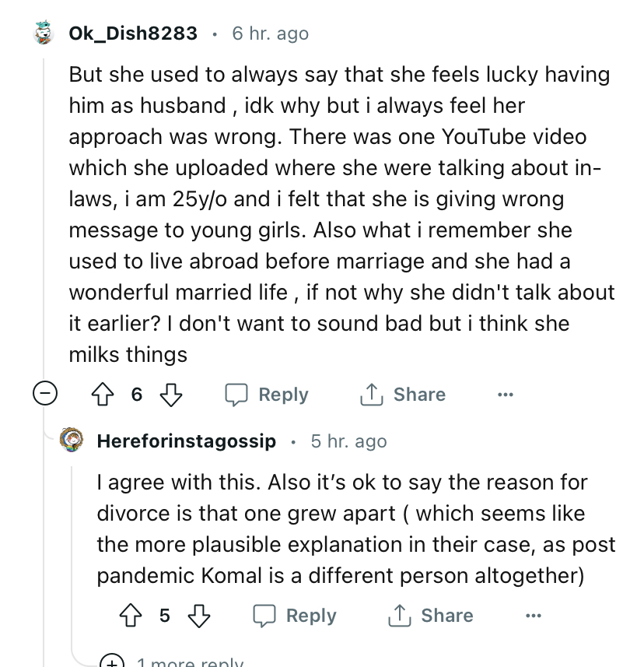The image size is (644, 667).
Task: Open the '6 hr. ago' comment permalink
Action: click(x=270, y=33)
